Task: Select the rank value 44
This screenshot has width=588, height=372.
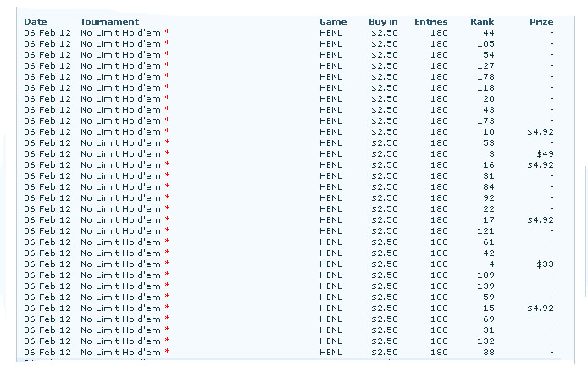Action: [x=489, y=33]
